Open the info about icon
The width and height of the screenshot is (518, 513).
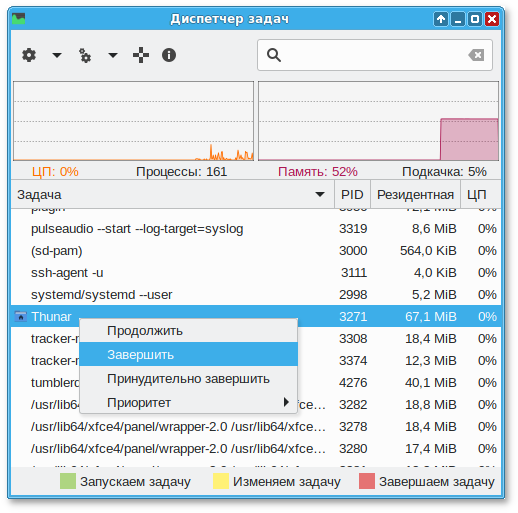tap(169, 55)
